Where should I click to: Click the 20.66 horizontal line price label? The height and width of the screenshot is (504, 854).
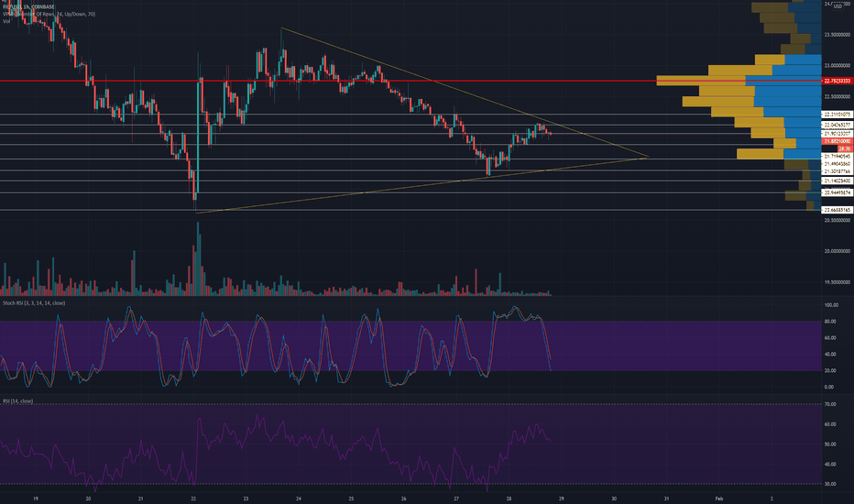[838, 210]
